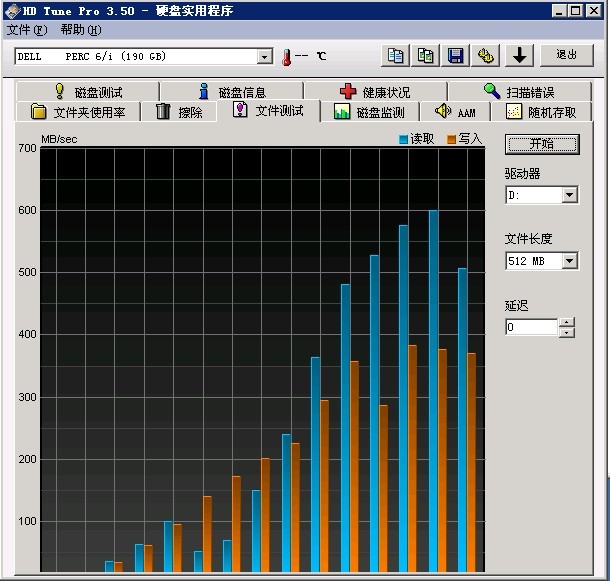Maximize the HD Tune Pro window

[575, 11]
